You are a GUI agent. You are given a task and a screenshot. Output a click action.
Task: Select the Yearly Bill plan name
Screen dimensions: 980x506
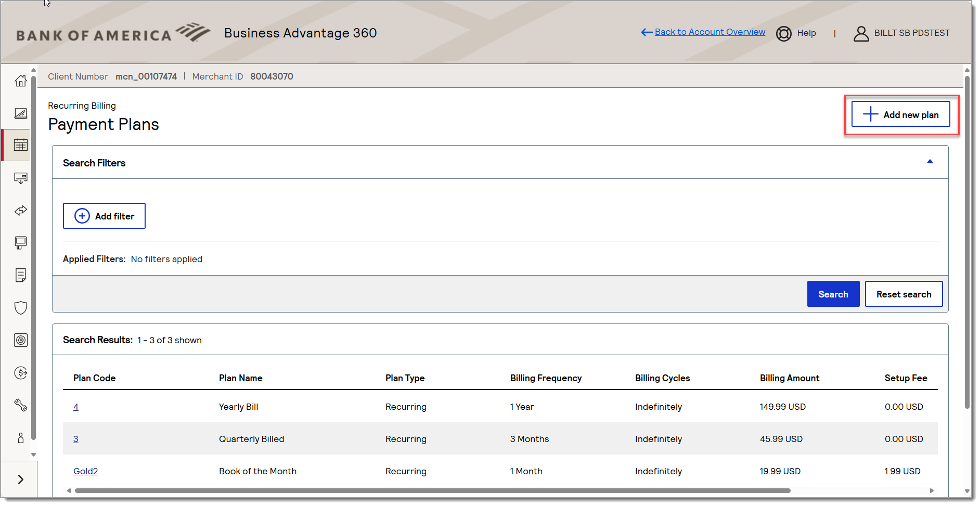(x=239, y=407)
